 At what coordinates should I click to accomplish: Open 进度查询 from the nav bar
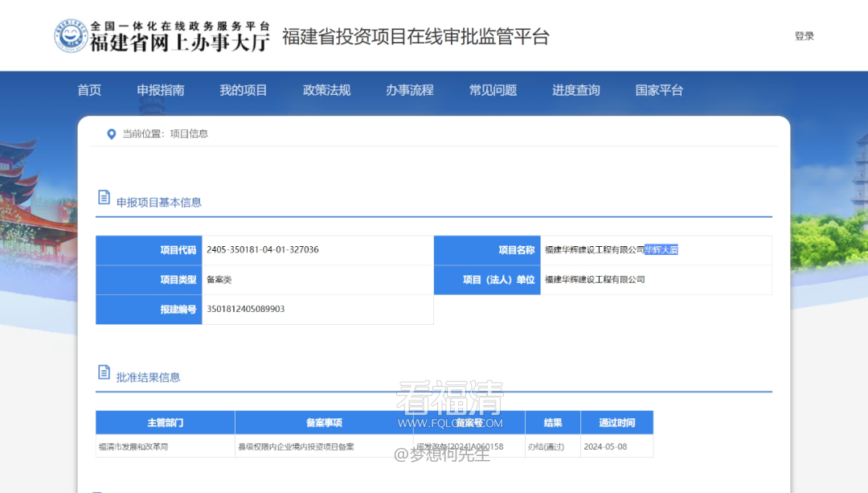tap(575, 90)
